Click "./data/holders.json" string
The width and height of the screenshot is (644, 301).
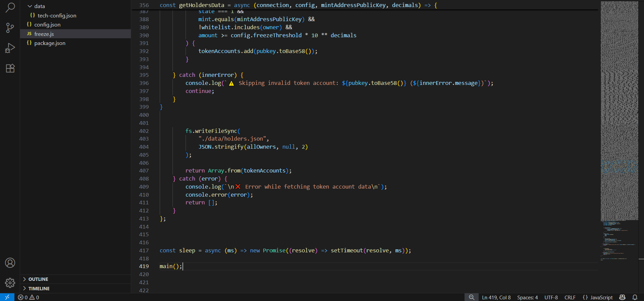coord(232,139)
